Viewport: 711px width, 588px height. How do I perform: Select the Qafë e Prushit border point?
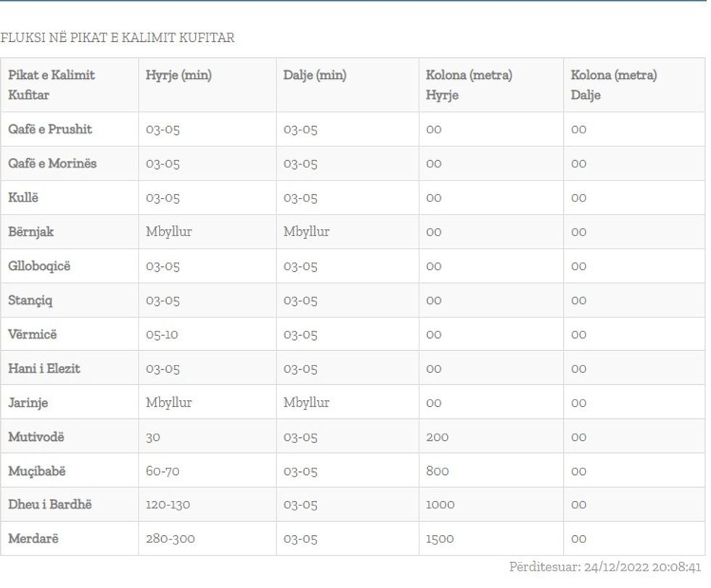50,130
